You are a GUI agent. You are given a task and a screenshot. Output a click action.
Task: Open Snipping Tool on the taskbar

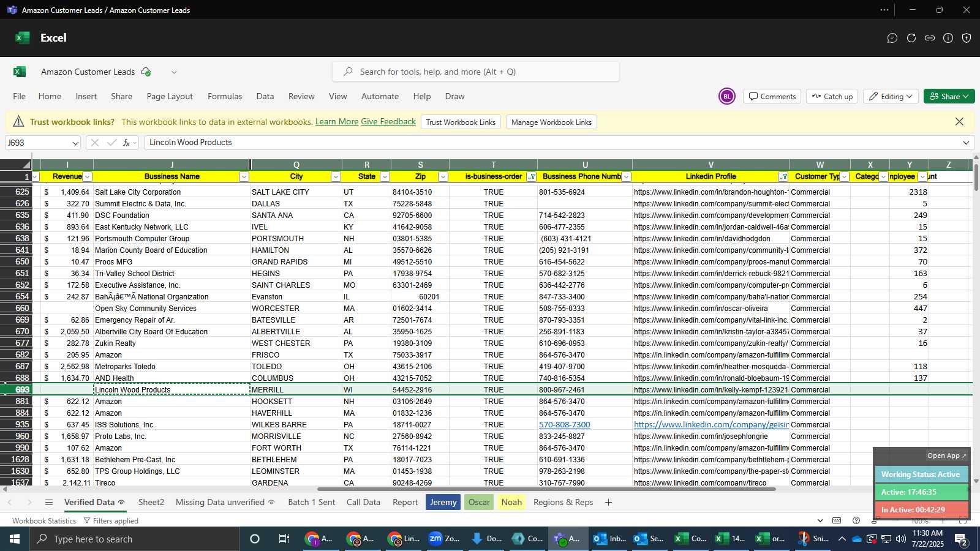click(x=813, y=539)
